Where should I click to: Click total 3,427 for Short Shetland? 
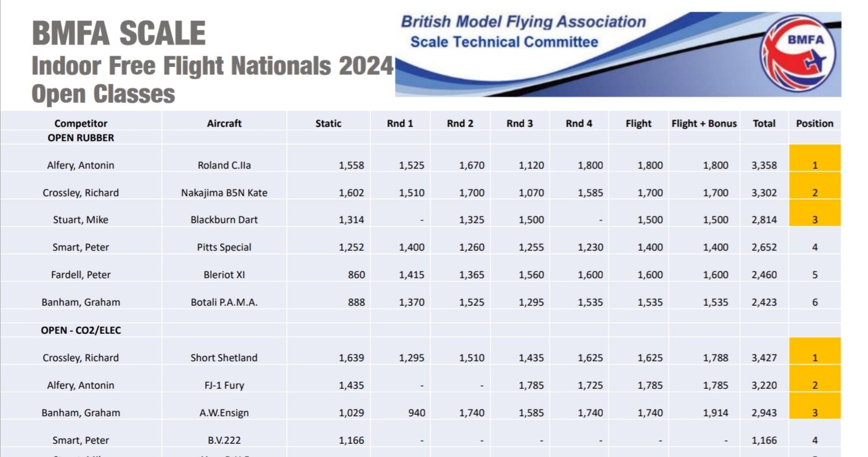(x=764, y=357)
